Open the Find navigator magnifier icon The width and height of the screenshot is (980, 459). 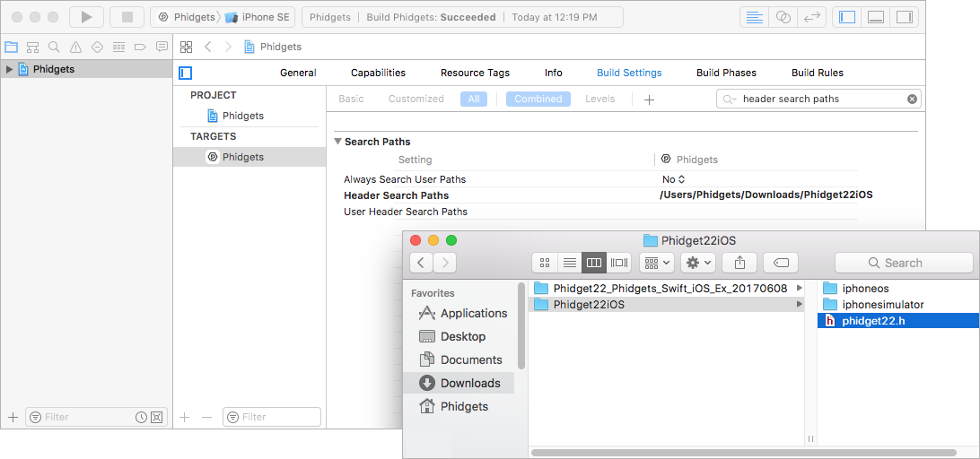[55, 47]
